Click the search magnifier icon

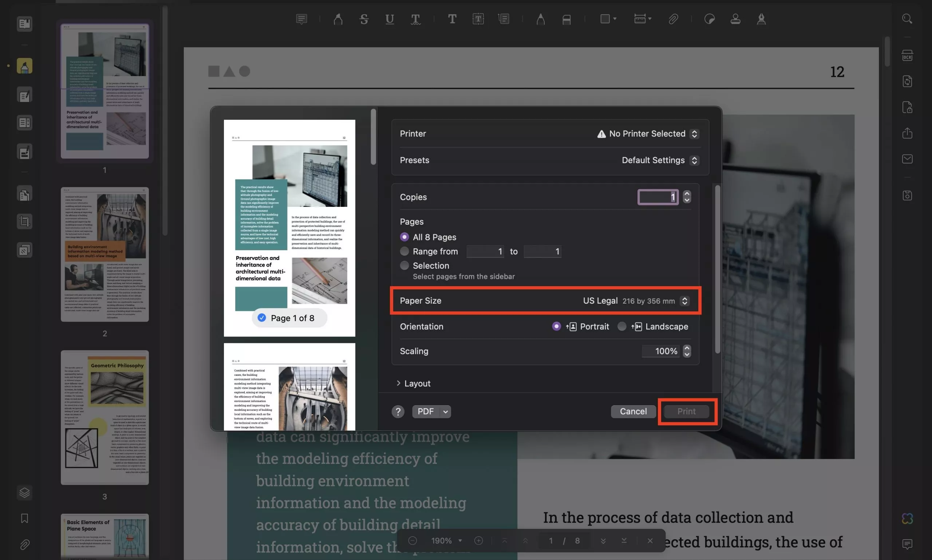tap(907, 19)
